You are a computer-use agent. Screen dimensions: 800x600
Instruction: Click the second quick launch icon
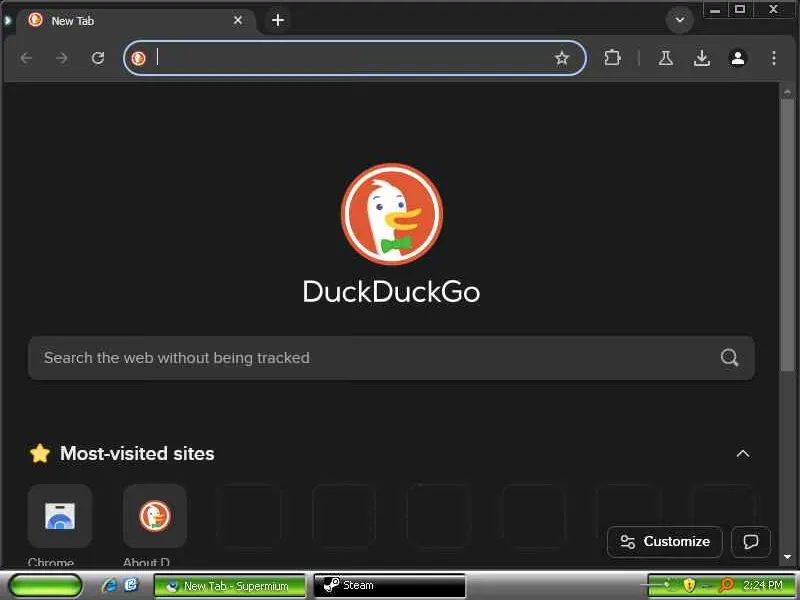[131, 585]
